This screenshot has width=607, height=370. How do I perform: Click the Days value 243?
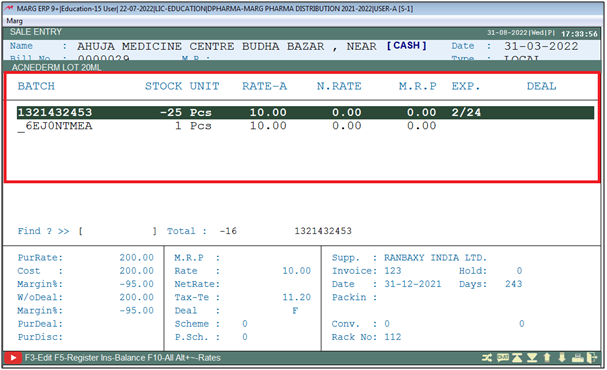pyautogui.click(x=513, y=284)
